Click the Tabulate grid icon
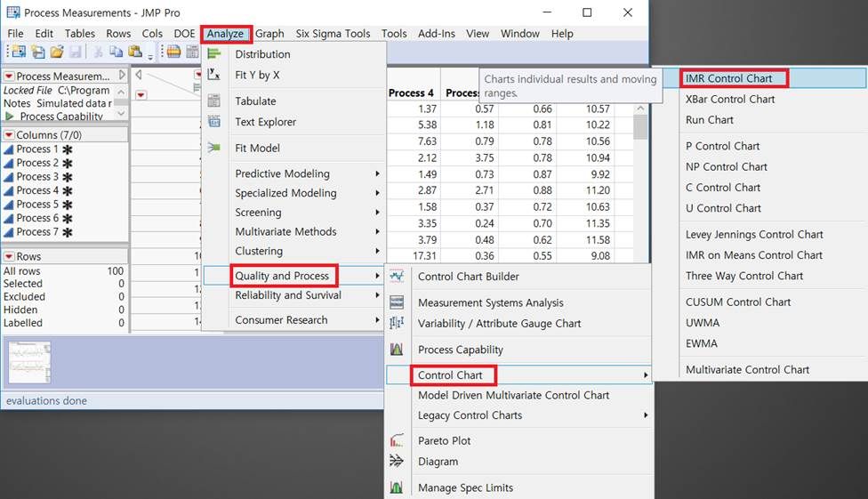This screenshot has width=868, height=499. 213,101
